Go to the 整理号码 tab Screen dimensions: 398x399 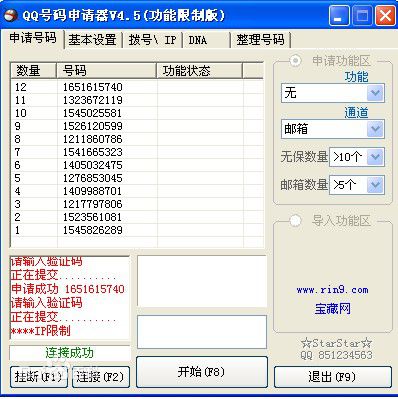(x=260, y=40)
